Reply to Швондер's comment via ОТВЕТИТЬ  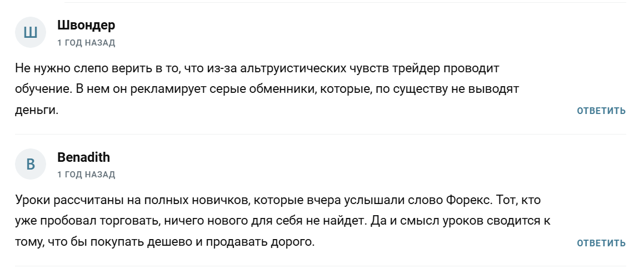tap(601, 111)
